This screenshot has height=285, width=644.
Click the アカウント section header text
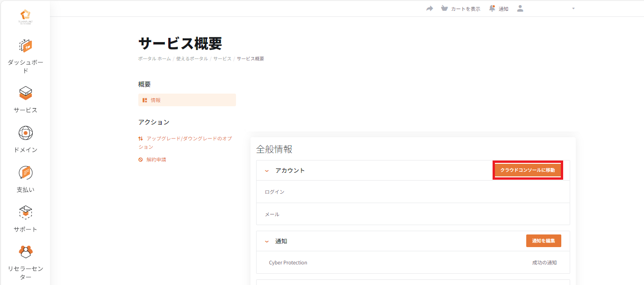pos(290,170)
